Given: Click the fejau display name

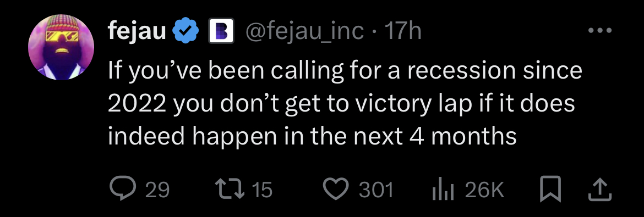Looking at the screenshot, I should pyautogui.click(x=137, y=31).
